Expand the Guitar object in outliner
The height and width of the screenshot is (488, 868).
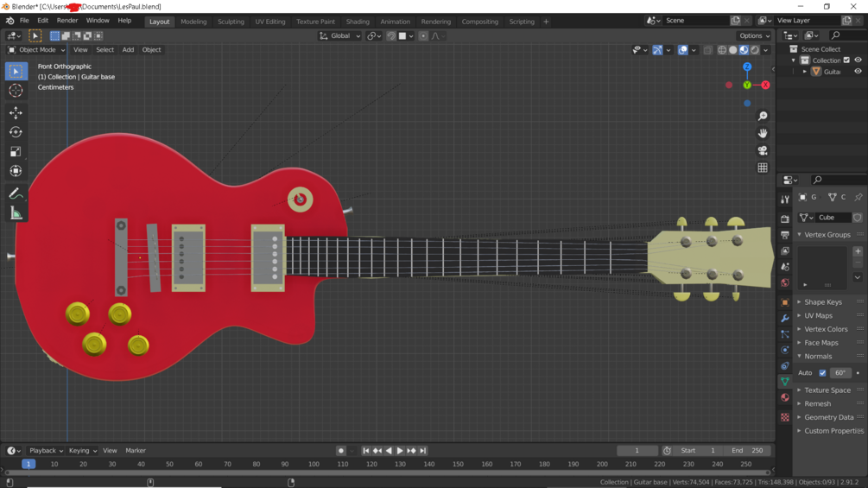805,72
